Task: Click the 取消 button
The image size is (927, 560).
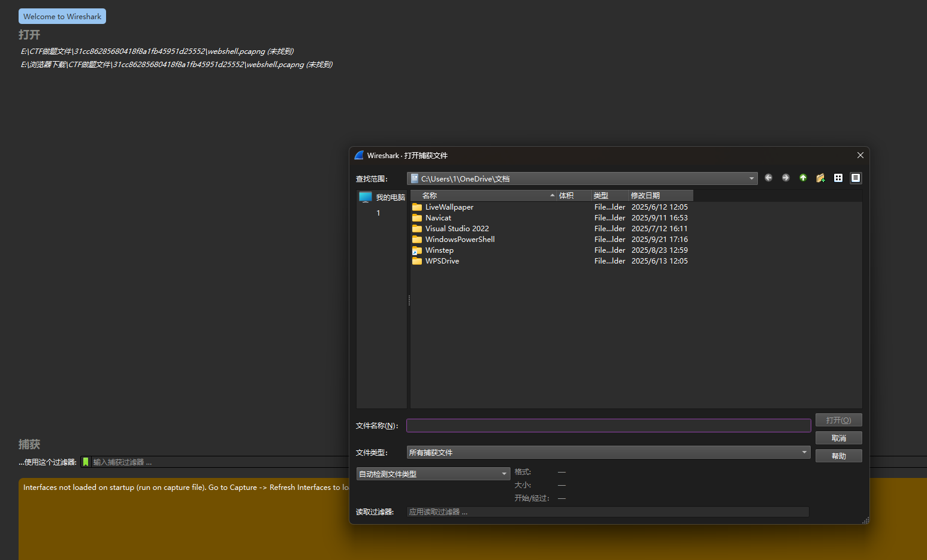Action: [x=838, y=438]
